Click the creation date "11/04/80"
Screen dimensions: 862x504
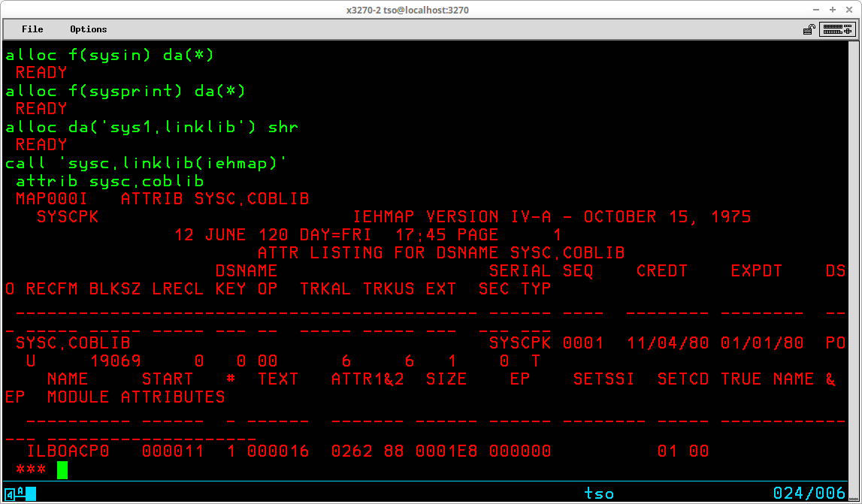pyautogui.click(x=667, y=343)
